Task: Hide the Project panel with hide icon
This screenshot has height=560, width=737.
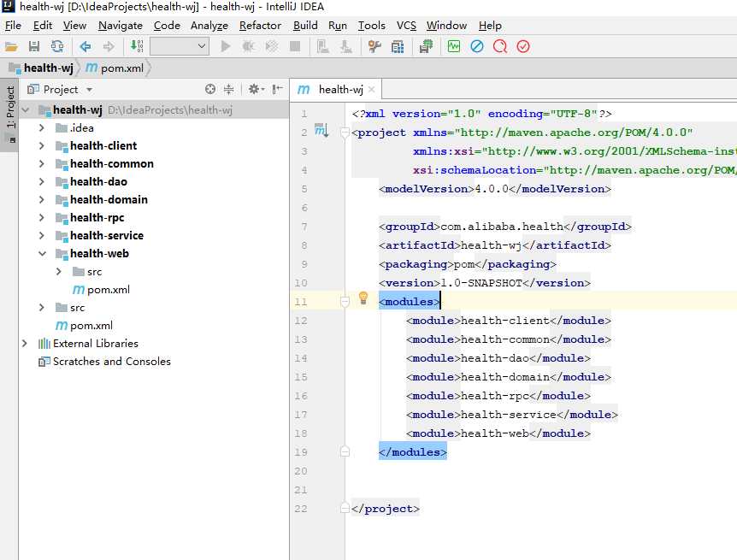Action: point(277,89)
